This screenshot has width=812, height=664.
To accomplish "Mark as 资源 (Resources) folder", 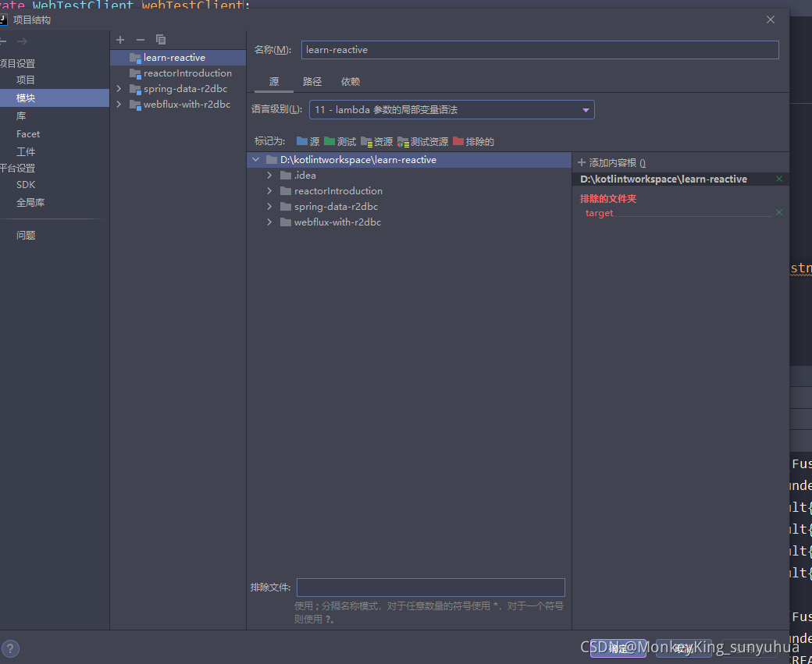I will [x=377, y=141].
